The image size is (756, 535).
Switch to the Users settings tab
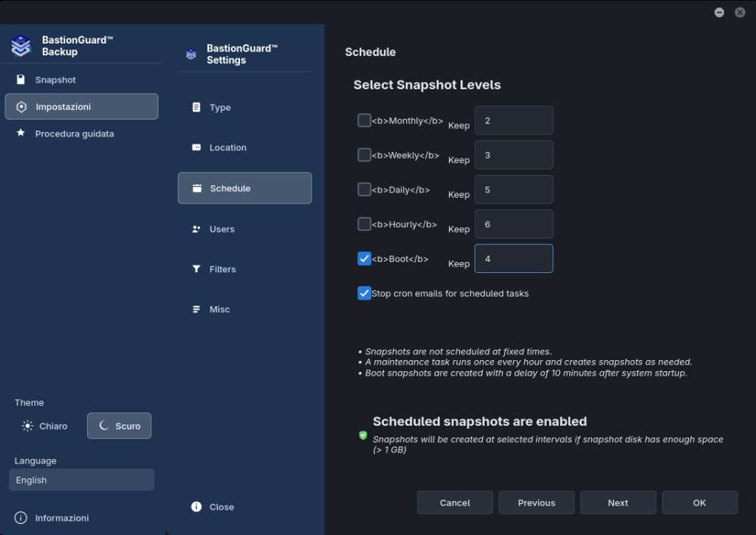coord(245,229)
